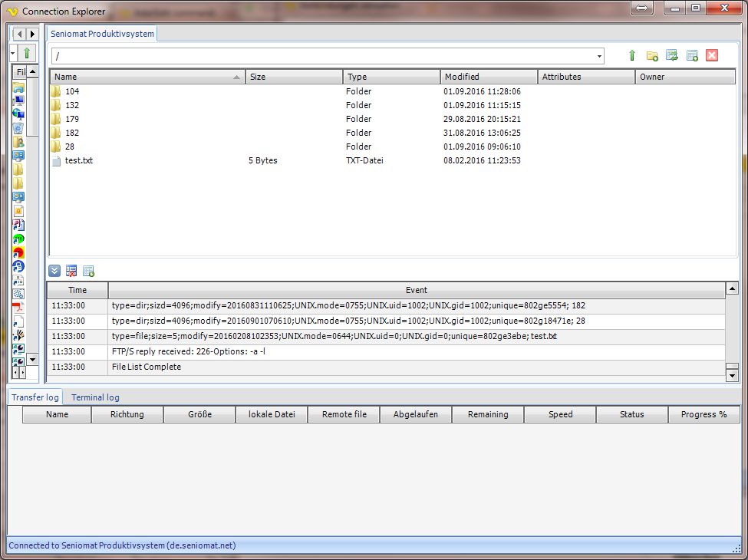The width and height of the screenshot is (748, 560).
Task: Clear the event log with the red-X table icon
Action: [x=71, y=271]
